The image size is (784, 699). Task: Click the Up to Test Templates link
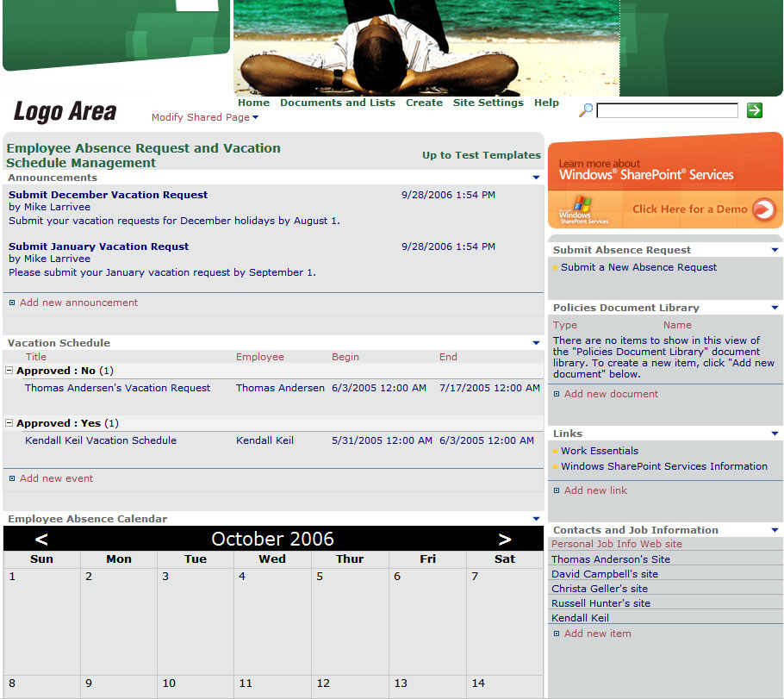pyautogui.click(x=482, y=155)
